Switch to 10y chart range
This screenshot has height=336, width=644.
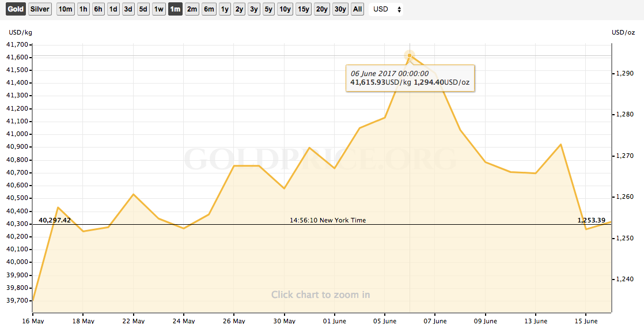[285, 9]
